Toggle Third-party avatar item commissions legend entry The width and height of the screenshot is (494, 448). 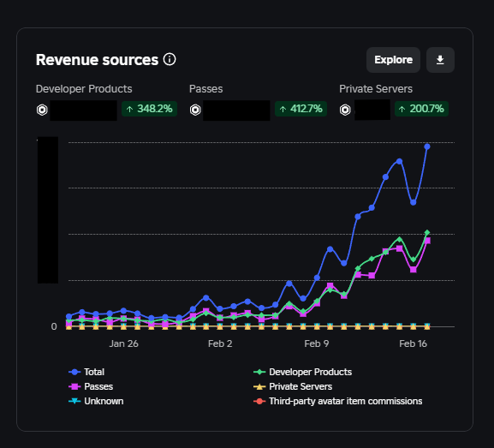click(x=337, y=402)
